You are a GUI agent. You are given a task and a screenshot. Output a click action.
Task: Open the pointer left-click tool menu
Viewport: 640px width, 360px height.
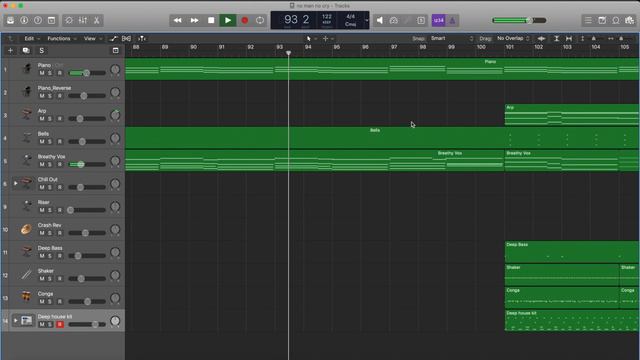[x=311, y=38]
